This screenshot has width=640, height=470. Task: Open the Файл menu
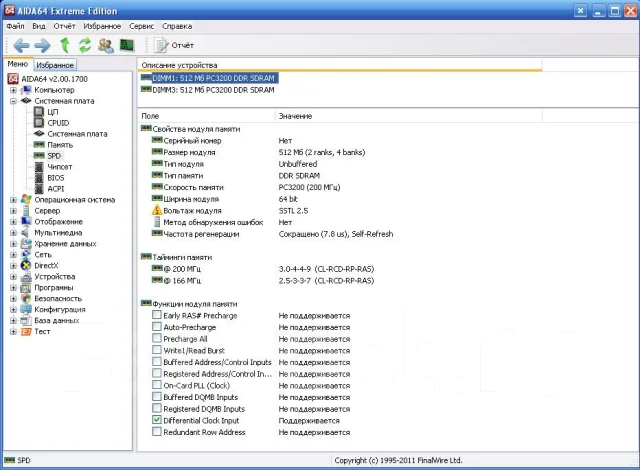15,26
